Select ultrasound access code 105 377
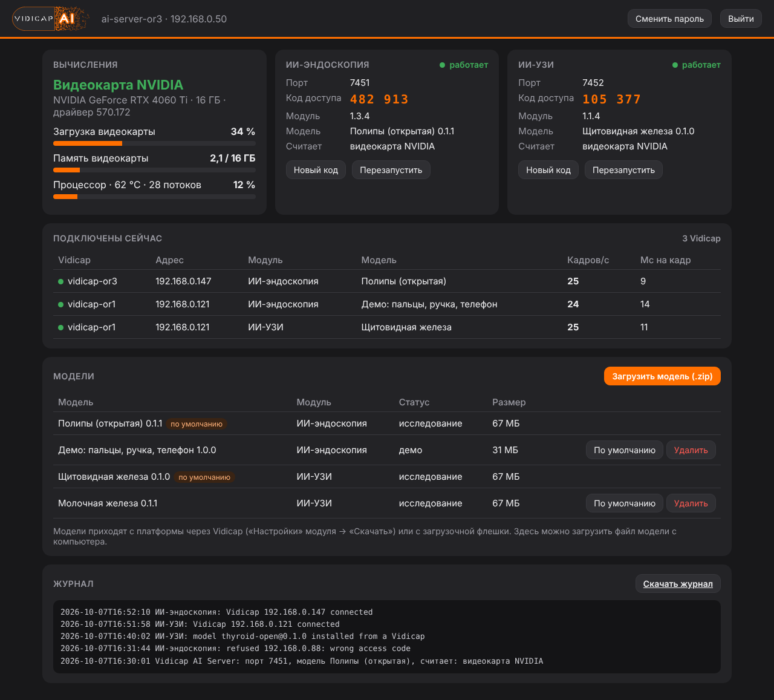The height and width of the screenshot is (700, 774). click(611, 99)
